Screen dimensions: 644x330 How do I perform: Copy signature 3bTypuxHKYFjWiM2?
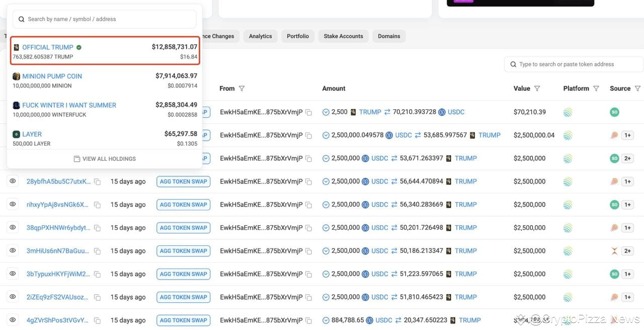97,275
